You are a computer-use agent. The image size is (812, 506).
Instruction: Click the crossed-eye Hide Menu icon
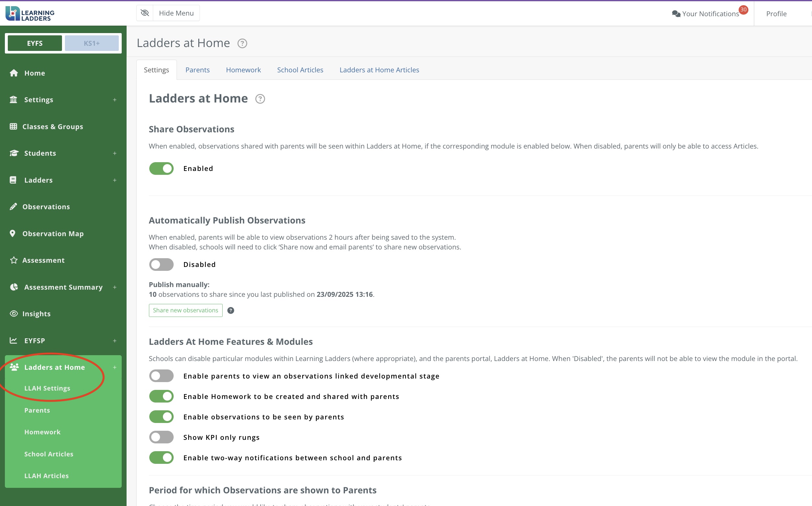pos(145,13)
